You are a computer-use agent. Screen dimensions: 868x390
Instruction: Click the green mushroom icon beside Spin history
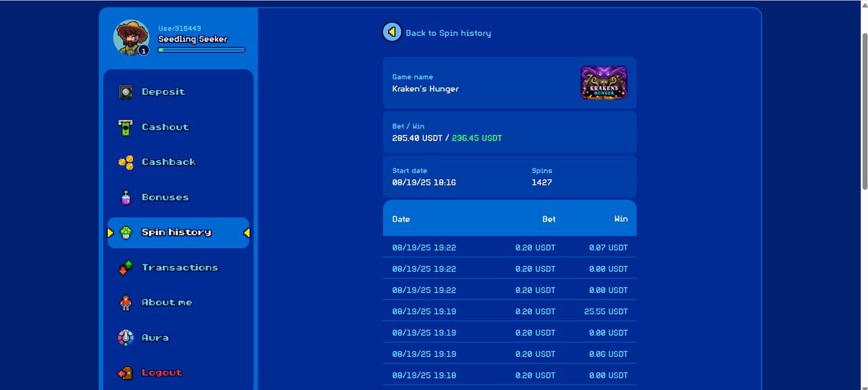(x=125, y=233)
